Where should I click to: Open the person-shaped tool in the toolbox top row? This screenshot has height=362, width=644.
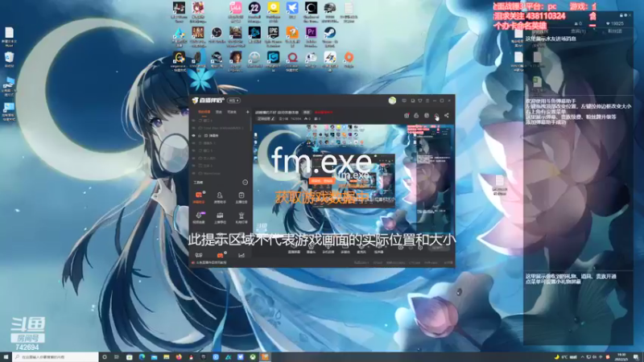(x=220, y=196)
